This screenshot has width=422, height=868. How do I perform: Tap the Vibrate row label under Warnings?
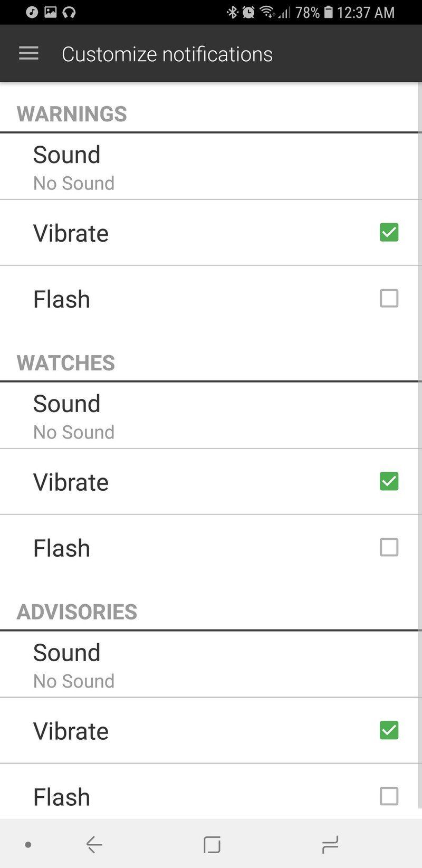(x=71, y=233)
